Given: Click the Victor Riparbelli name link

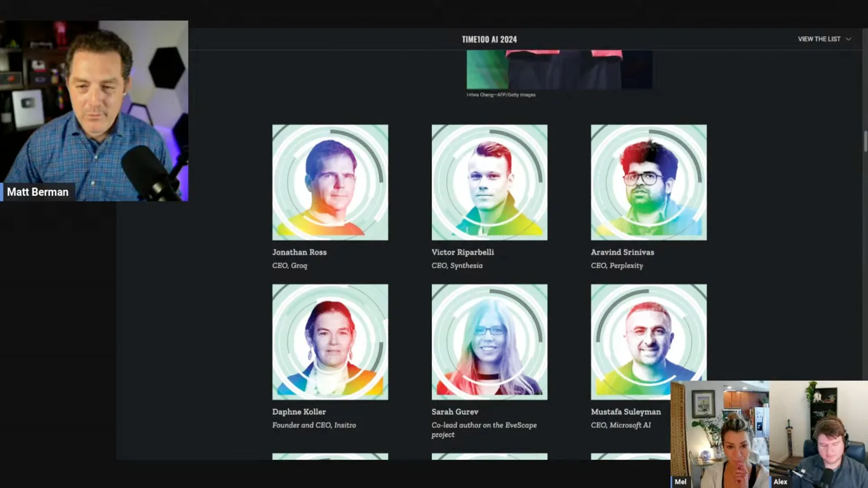Looking at the screenshot, I should (463, 252).
